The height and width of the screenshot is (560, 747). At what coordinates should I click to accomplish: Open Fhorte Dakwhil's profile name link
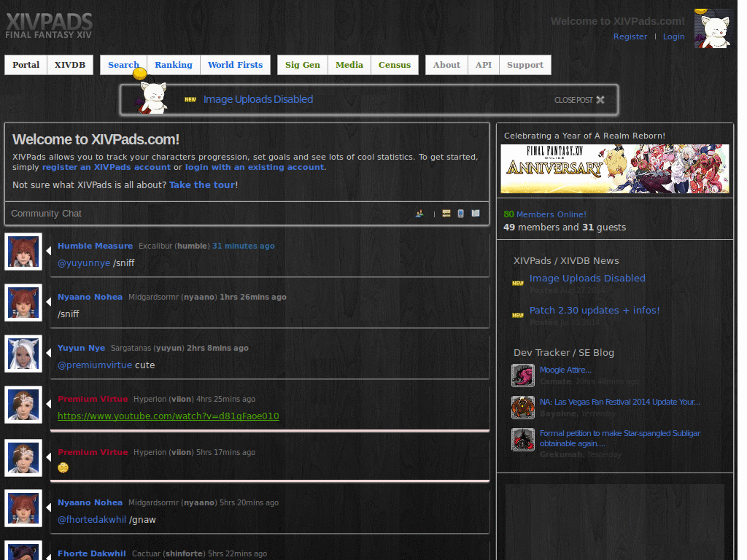point(92,553)
